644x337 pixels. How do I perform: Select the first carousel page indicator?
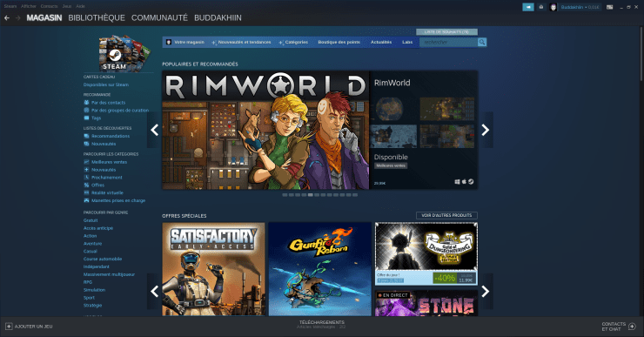coord(285,195)
